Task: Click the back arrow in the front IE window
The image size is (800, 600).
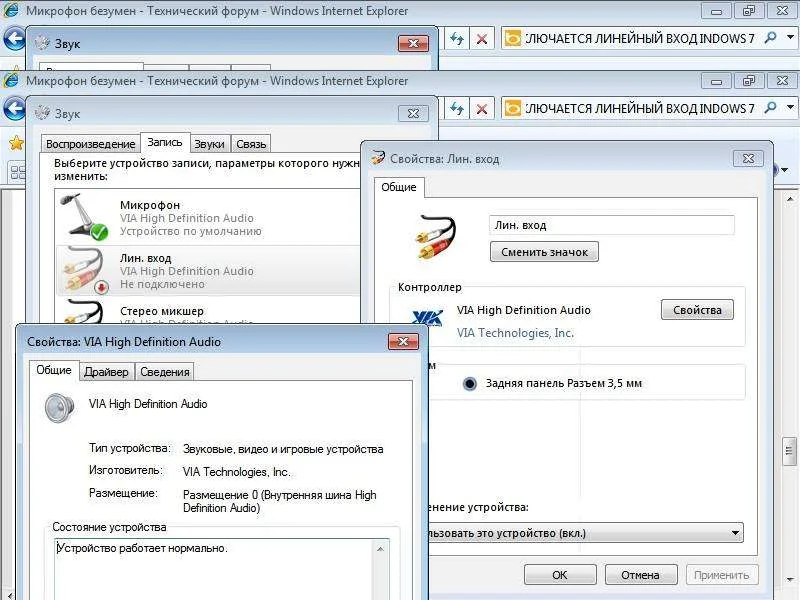Action: (14, 108)
